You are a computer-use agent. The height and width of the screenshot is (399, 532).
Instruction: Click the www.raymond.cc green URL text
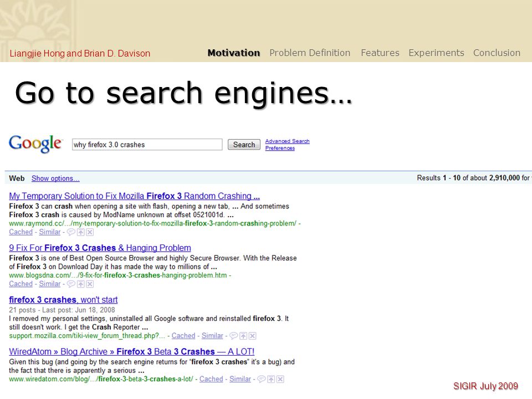point(153,223)
